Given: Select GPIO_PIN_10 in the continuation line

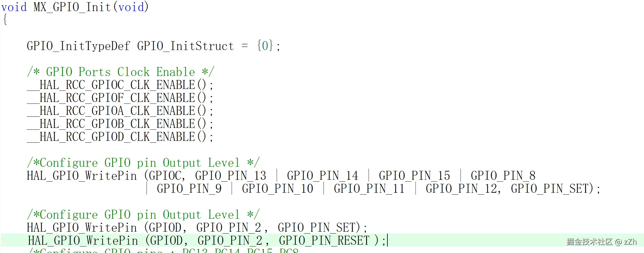Looking at the screenshot, I should pyautogui.click(x=277, y=189).
